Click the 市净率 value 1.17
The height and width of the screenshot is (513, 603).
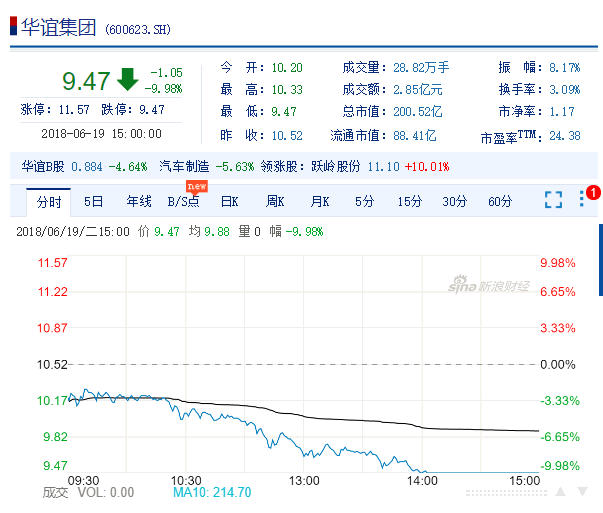pos(562,112)
